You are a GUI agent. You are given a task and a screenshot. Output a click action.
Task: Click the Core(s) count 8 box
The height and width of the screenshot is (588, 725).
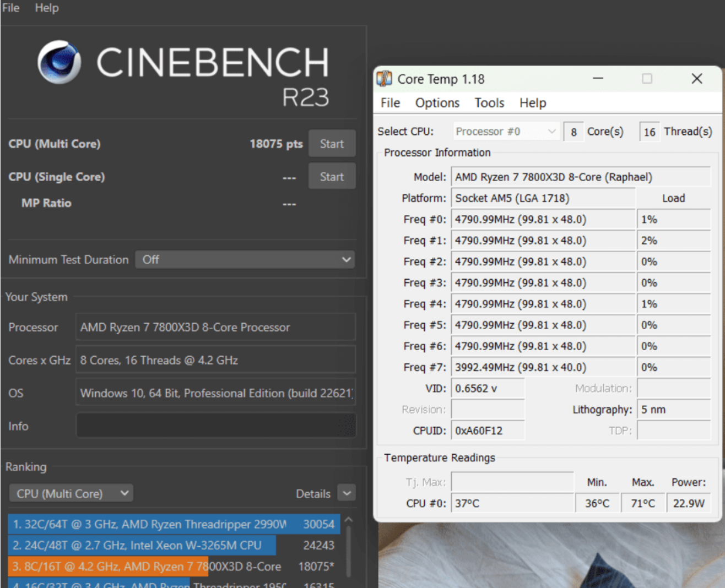click(x=573, y=132)
